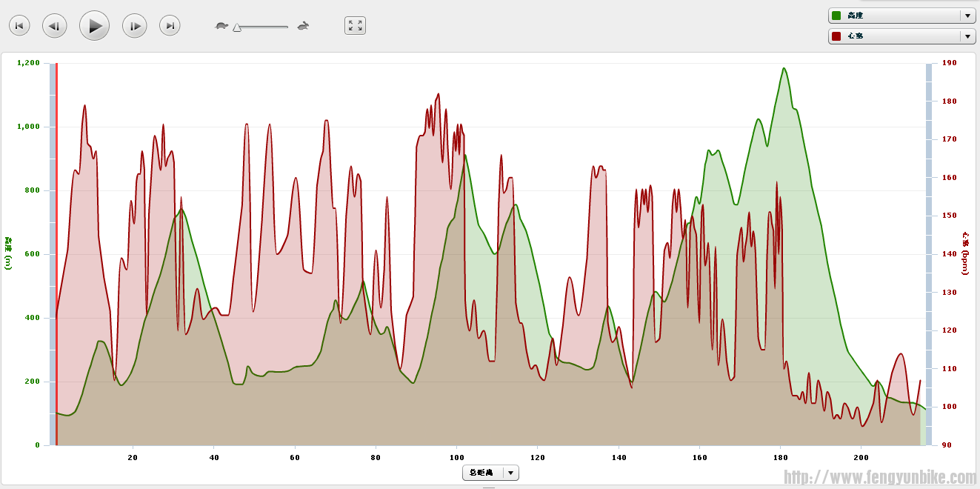Image resolution: width=980 pixels, height=489 pixels.
Task: Open the 总距离 x-axis dropdown
Action: 510,473
